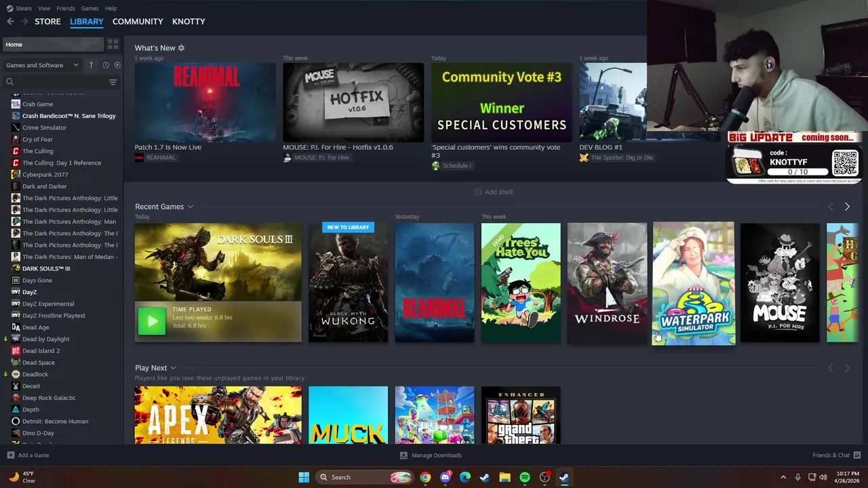Screen dimensions: 868x488
Task: Click Add a Game button
Action: point(28,455)
